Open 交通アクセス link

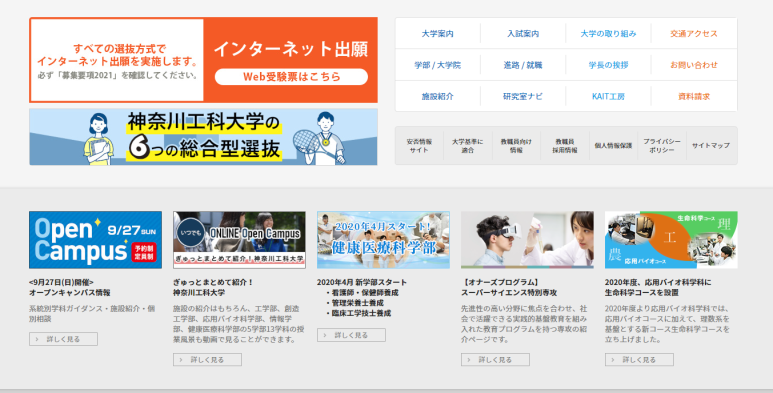tap(694, 34)
